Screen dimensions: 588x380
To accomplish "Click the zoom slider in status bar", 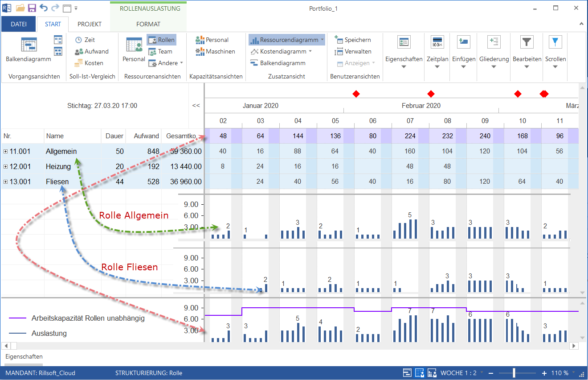I will coord(514,373).
